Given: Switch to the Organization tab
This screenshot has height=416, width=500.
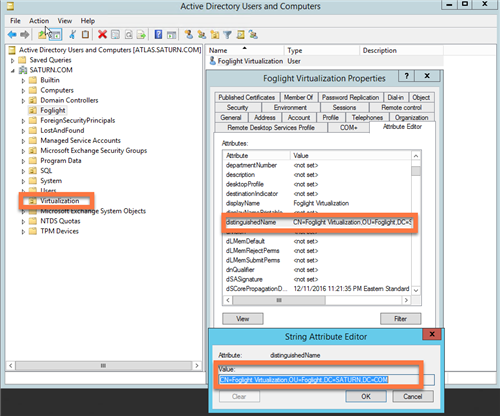Looking at the screenshot, I should pos(411,117).
